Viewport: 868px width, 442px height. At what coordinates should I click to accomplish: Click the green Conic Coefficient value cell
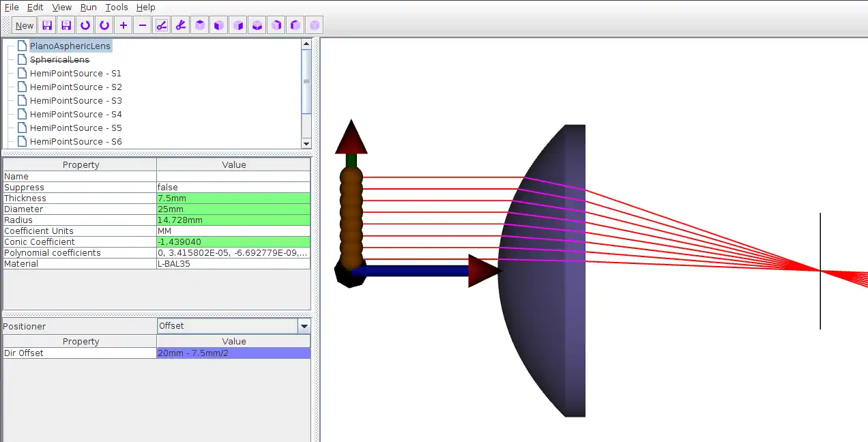click(x=233, y=242)
